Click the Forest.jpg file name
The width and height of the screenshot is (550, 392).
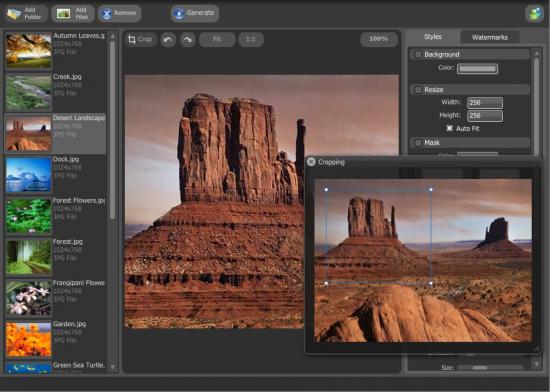[x=68, y=241]
